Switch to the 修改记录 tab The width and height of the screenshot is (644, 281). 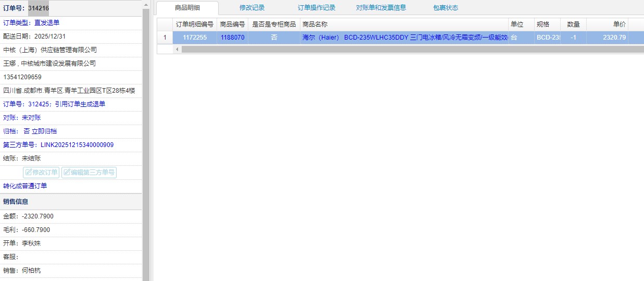252,8
